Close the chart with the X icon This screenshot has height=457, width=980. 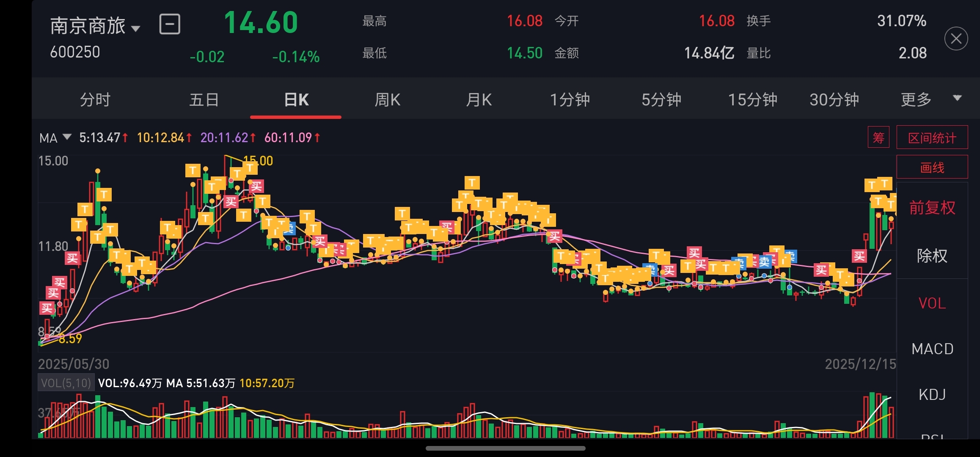[956, 39]
